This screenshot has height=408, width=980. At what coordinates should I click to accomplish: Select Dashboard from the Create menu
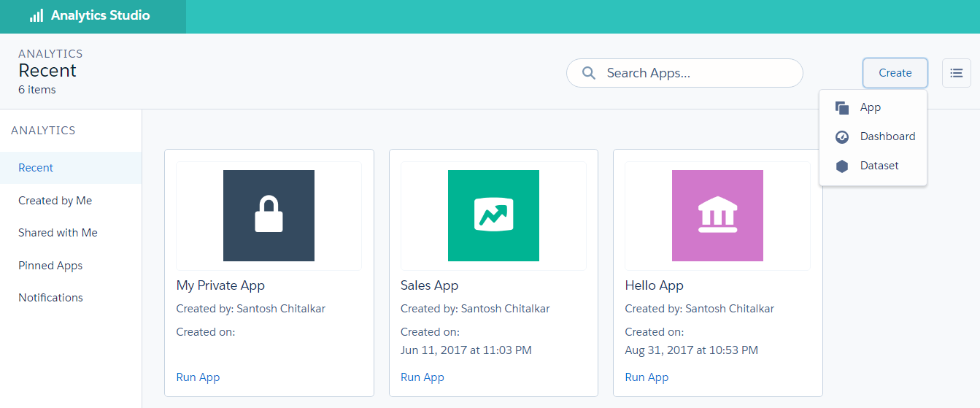coord(887,136)
